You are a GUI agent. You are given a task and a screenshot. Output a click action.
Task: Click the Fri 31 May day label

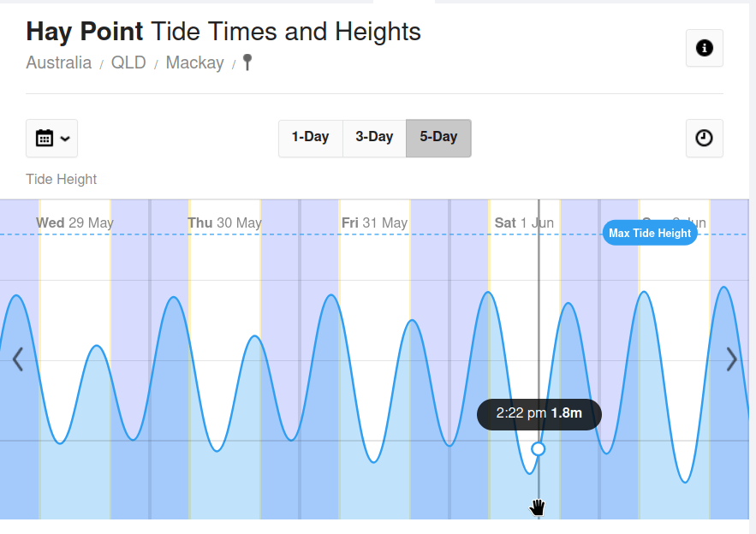pos(374,222)
